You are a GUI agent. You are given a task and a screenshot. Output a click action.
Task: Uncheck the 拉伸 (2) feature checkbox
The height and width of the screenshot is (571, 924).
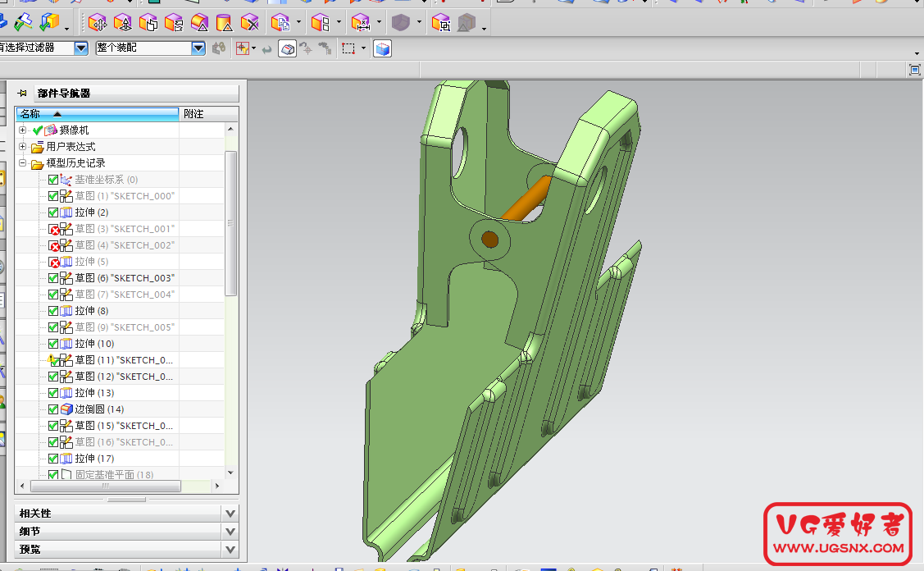53,212
